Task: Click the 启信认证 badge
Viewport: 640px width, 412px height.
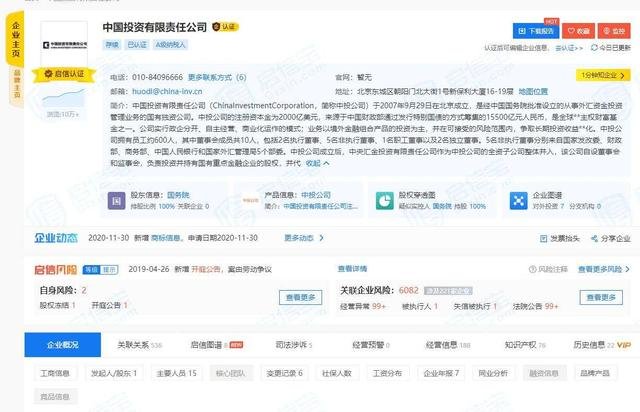Action: tap(64, 74)
